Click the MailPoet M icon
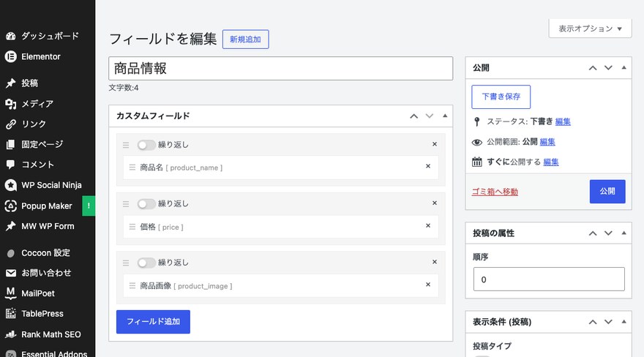Image resolution: width=644 pixels, height=357 pixels. pos(11,293)
